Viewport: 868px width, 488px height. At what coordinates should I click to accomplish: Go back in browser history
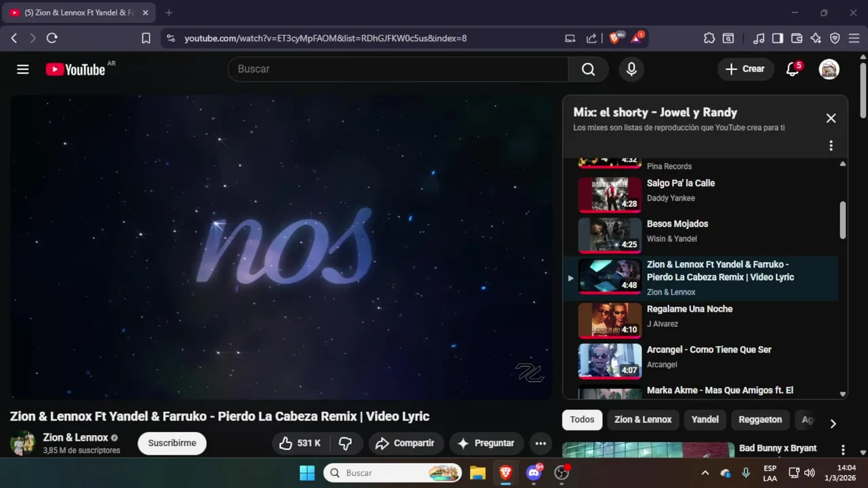point(14,38)
